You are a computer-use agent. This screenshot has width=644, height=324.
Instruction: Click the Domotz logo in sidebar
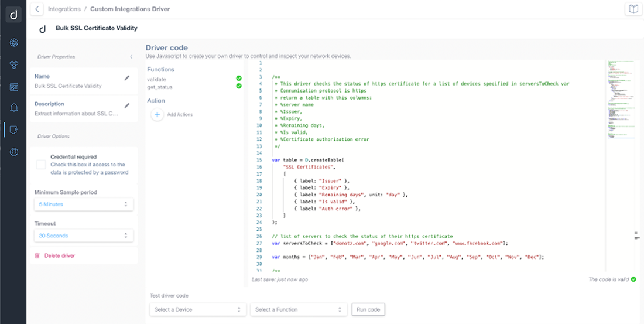click(13, 15)
